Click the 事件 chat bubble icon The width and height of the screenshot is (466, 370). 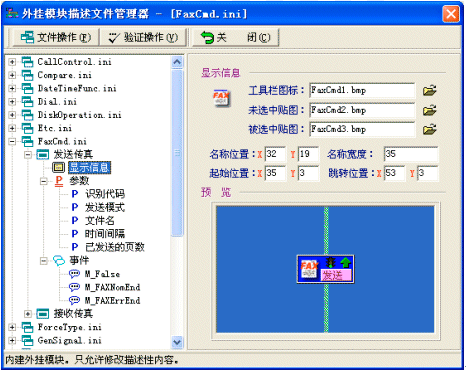(x=59, y=261)
